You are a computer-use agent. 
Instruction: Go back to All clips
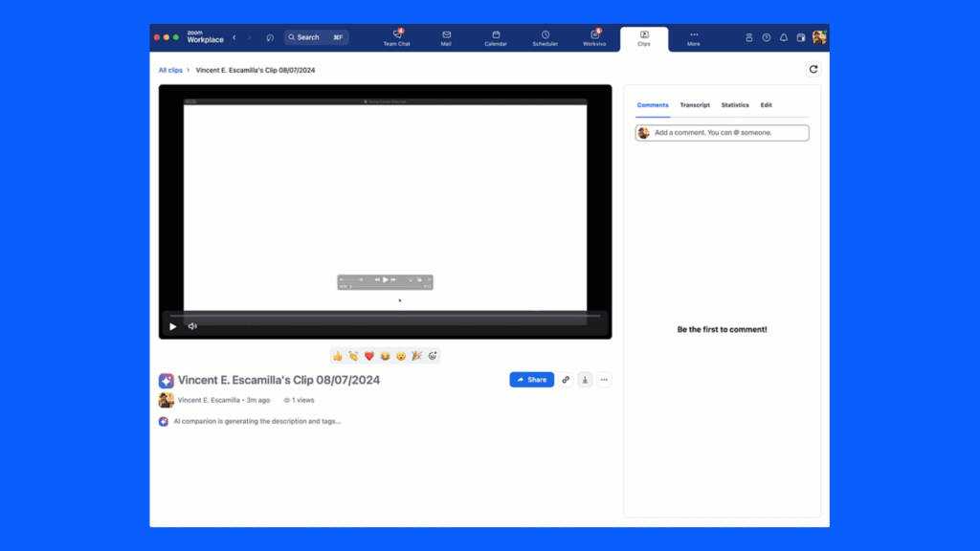click(x=170, y=70)
